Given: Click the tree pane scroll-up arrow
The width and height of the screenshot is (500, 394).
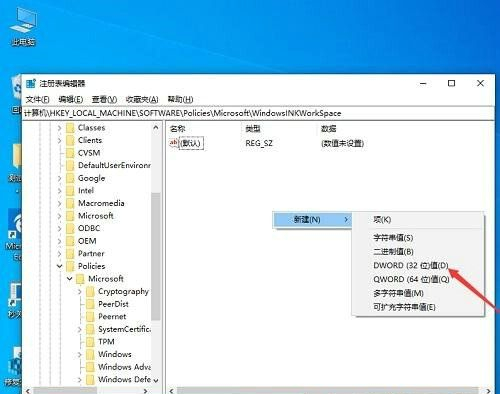Looking at the screenshot, I should tap(156, 128).
